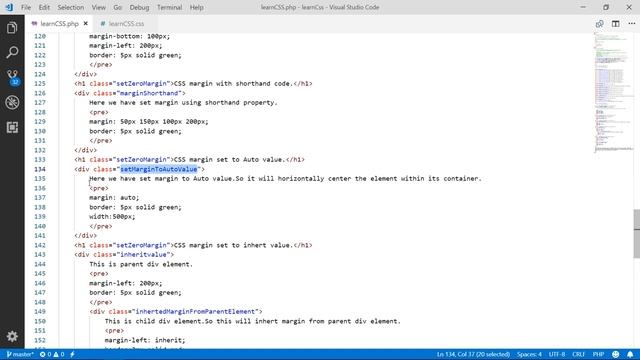Click 'This is child div element' line

[253, 321]
